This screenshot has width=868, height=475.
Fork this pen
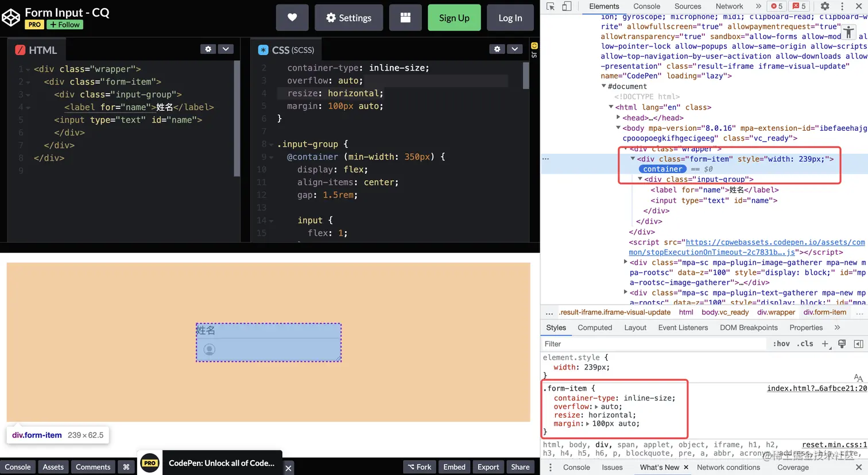[x=420, y=467]
